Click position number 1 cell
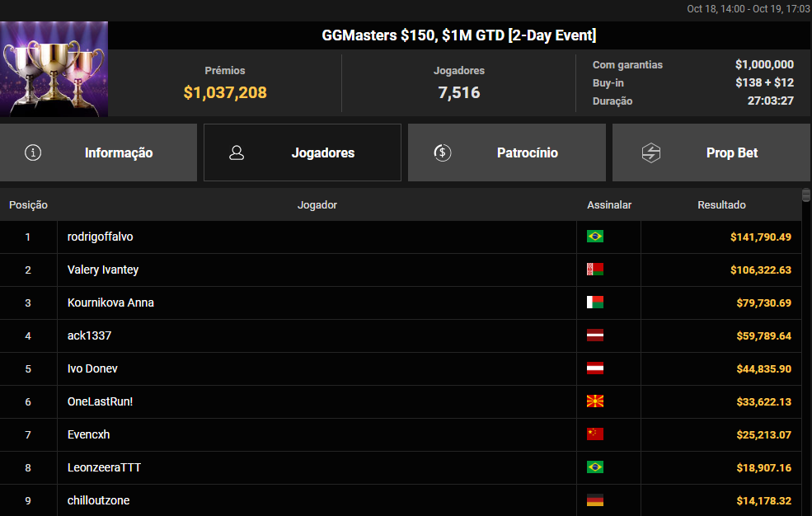812x516 pixels. 28,237
